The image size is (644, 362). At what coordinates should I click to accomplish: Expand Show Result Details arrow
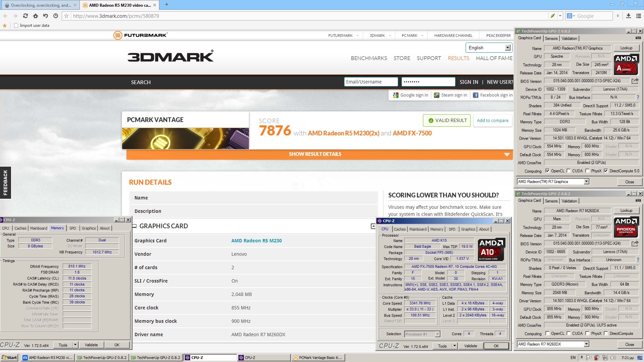(507, 154)
